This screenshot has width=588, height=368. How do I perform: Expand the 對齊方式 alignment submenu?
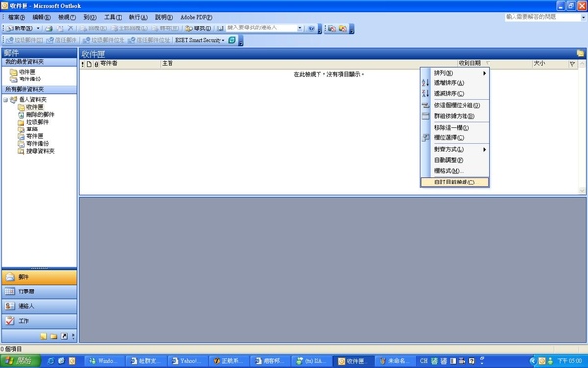coord(455,149)
